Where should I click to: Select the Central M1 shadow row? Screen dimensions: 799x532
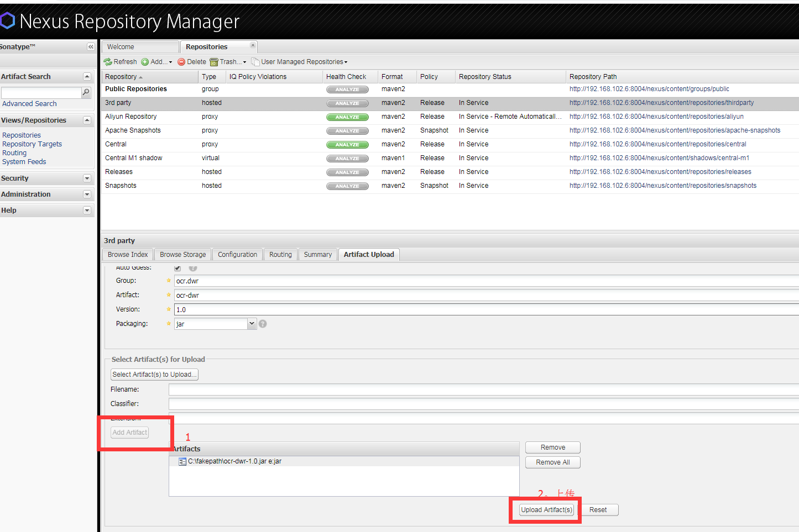pyautogui.click(x=450, y=158)
